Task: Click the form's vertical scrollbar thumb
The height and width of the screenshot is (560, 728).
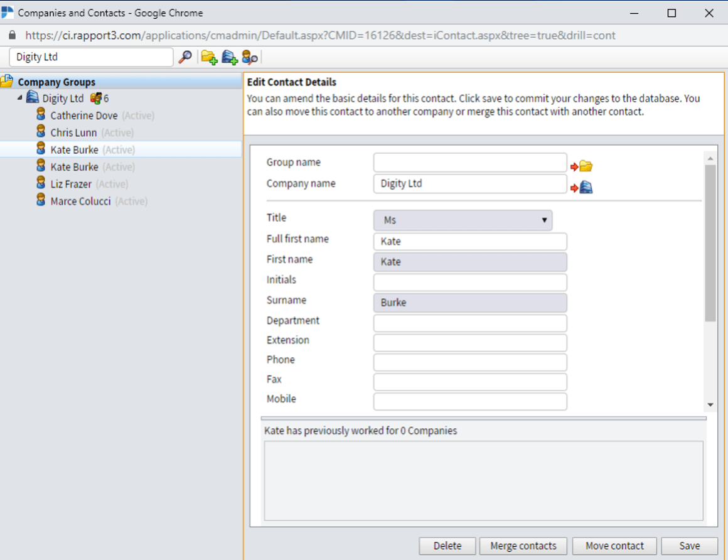Action: pos(710,244)
